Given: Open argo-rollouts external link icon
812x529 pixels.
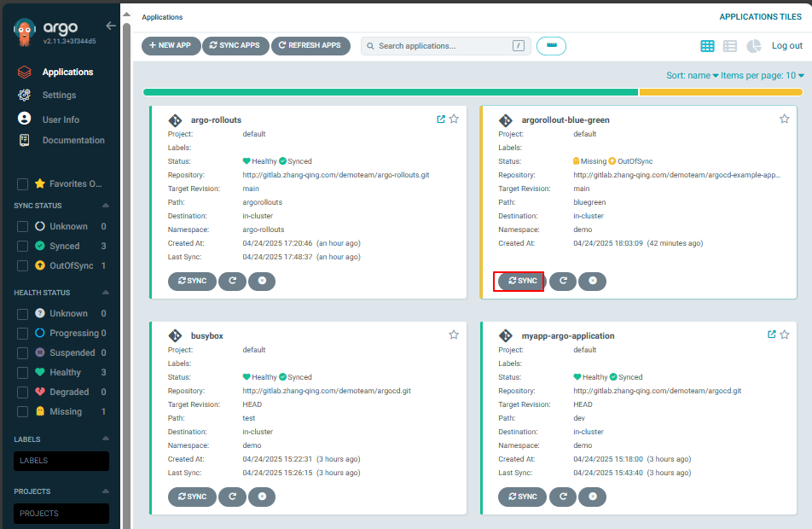Looking at the screenshot, I should (441, 119).
